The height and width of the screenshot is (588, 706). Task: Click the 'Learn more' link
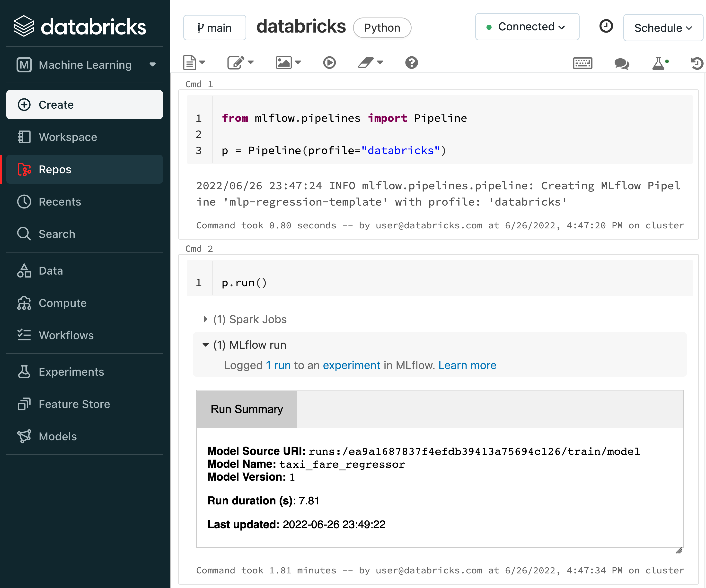coord(467,365)
